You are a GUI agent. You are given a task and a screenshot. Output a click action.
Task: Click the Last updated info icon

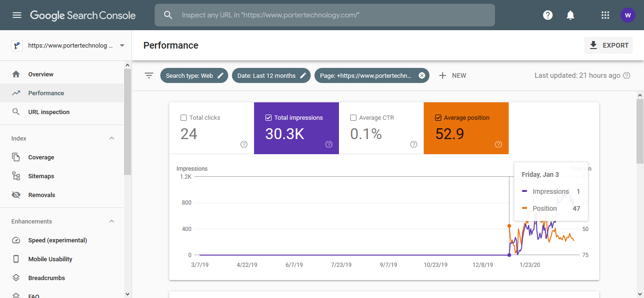pos(627,75)
